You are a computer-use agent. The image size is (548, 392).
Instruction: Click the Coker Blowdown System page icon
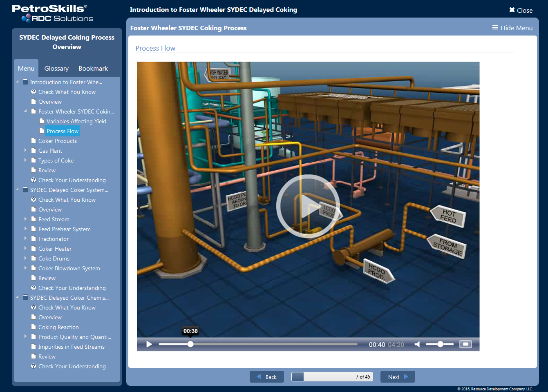pos(34,268)
